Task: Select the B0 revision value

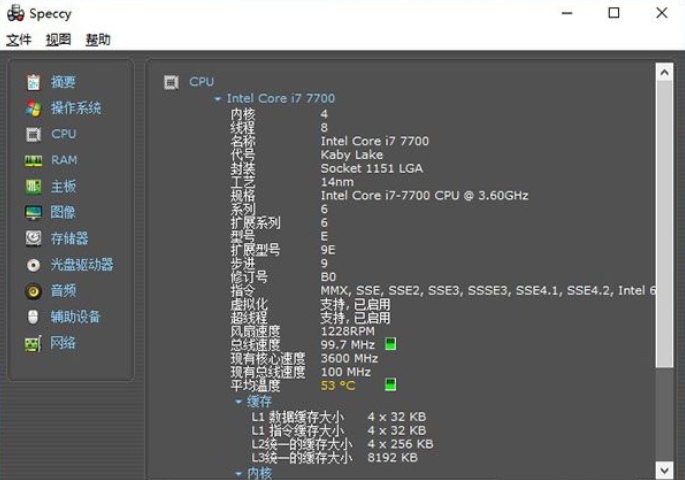Action: pos(328,277)
